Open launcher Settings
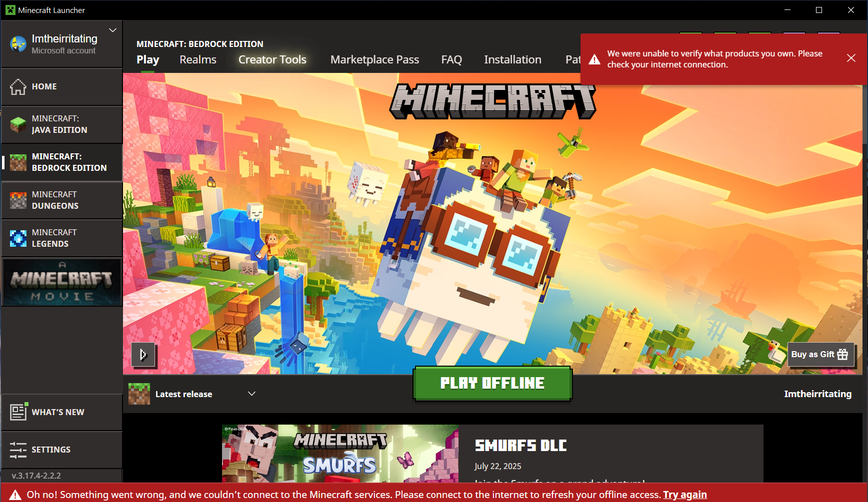Screen dimensions: 868x502 [x=62, y=450]
